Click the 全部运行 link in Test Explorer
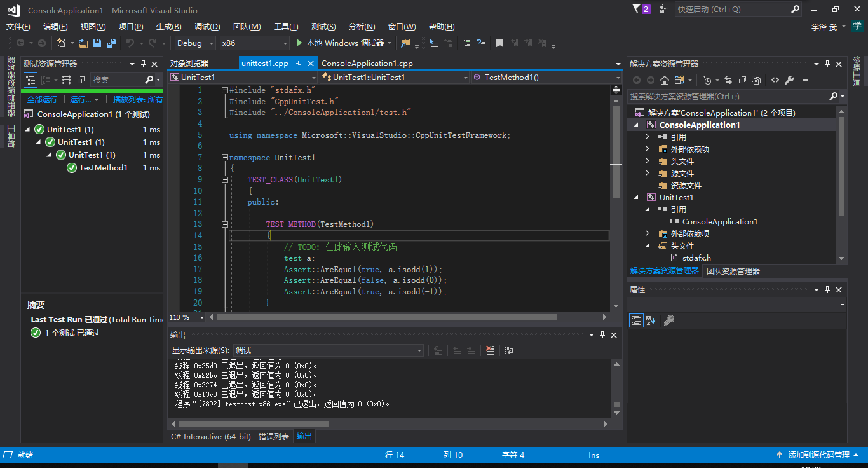This screenshot has width=868, height=468. (42, 100)
